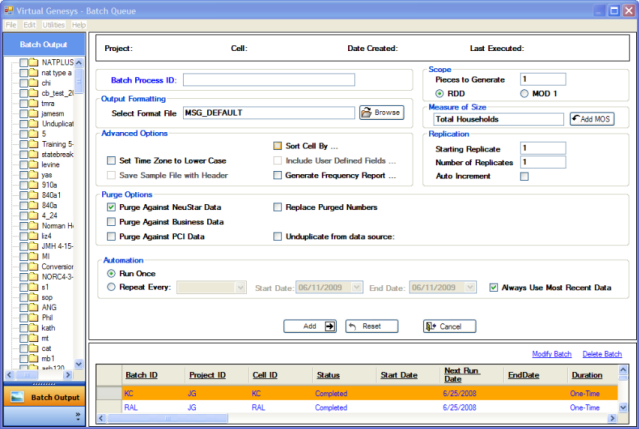This screenshot has height=429, width=639.
Task: Click the Batch Process ID text field
Action: click(x=268, y=80)
